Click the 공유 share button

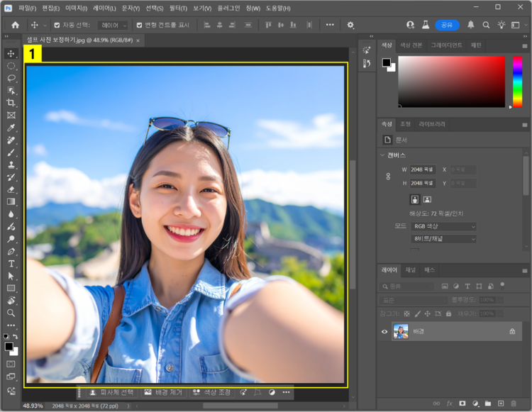447,25
